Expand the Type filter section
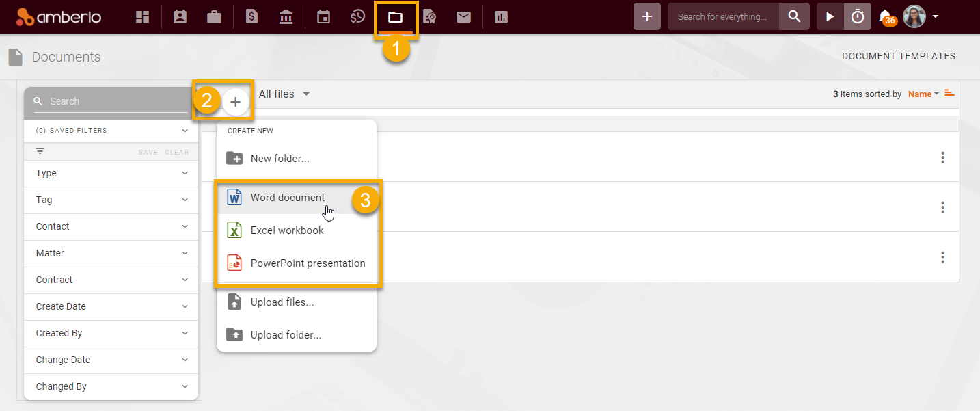The image size is (980, 411). pyautogui.click(x=111, y=173)
